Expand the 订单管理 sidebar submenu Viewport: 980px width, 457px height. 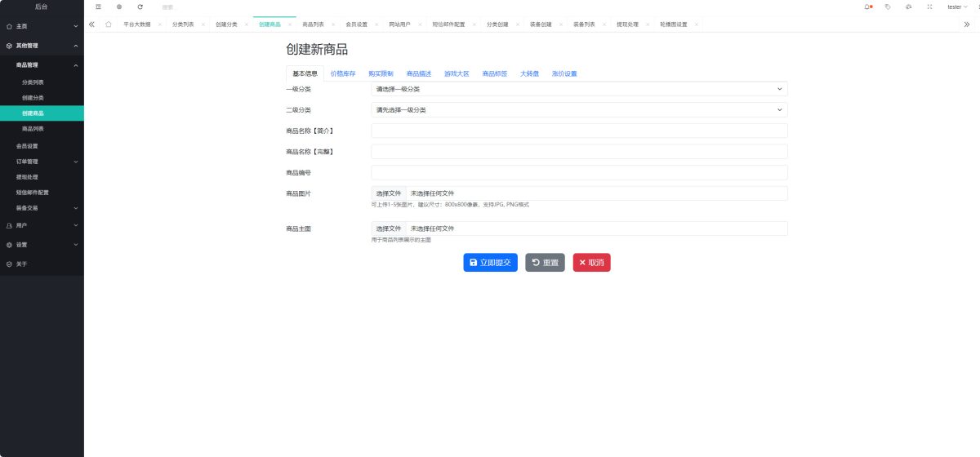(x=42, y=162)
